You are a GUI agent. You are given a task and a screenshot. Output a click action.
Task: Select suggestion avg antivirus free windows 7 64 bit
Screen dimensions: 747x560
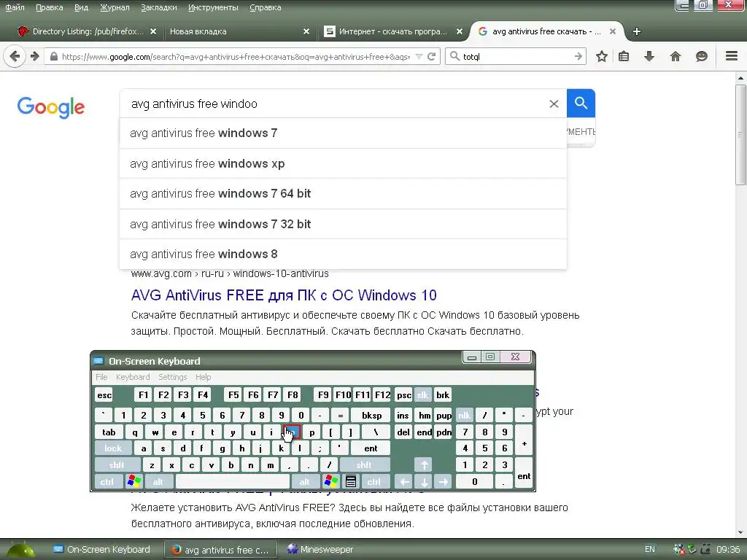click(x=343, y=194)
